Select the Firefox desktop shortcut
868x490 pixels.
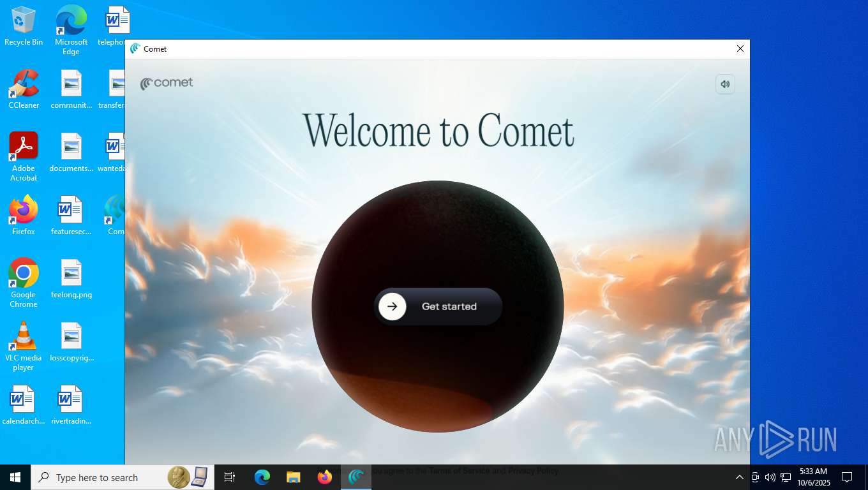click(x=24, y=216)
